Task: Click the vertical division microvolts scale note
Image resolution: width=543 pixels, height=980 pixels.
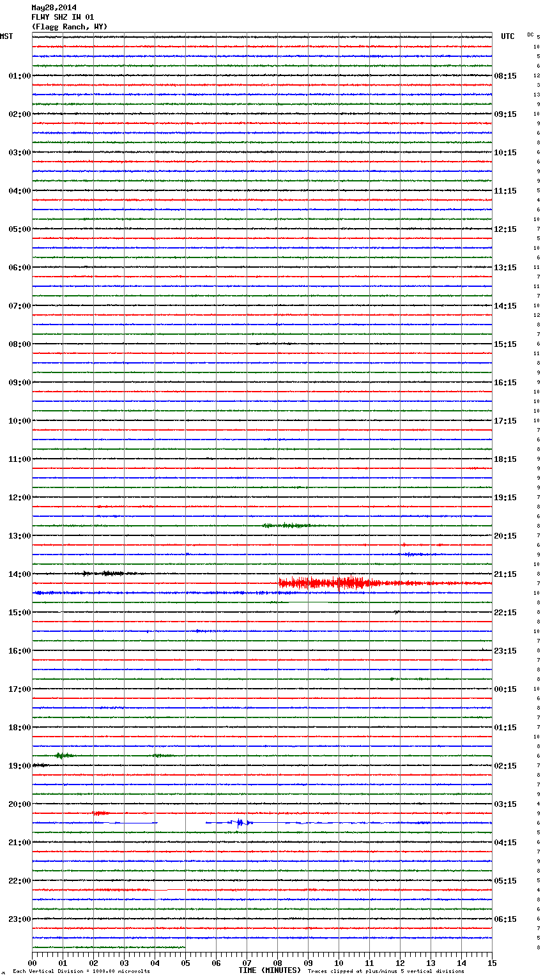Action: [81, 971]
